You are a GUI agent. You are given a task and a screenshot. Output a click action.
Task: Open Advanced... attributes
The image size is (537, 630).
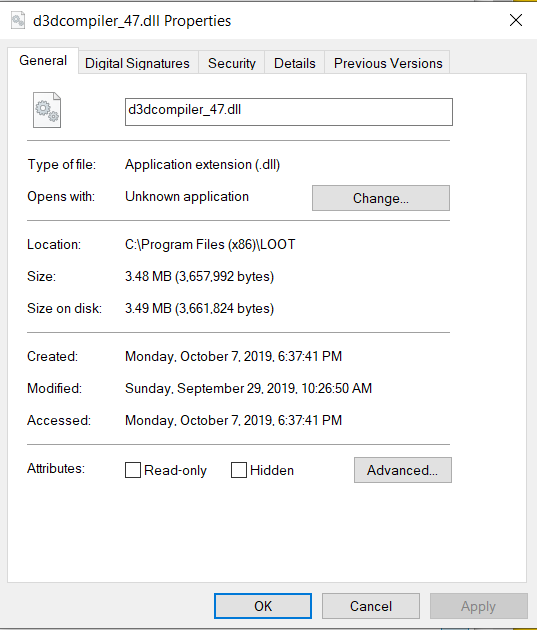pyautogui.click(x=402, y=470)
